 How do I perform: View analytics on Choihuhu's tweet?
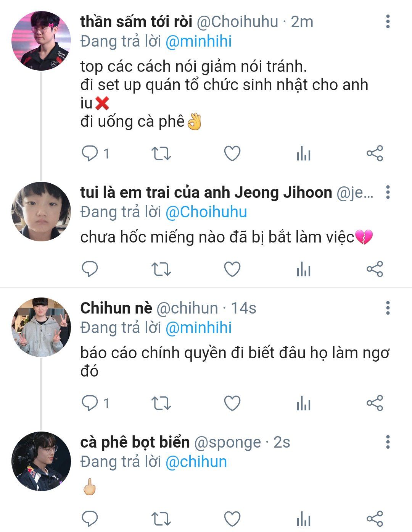pos(303,154)
